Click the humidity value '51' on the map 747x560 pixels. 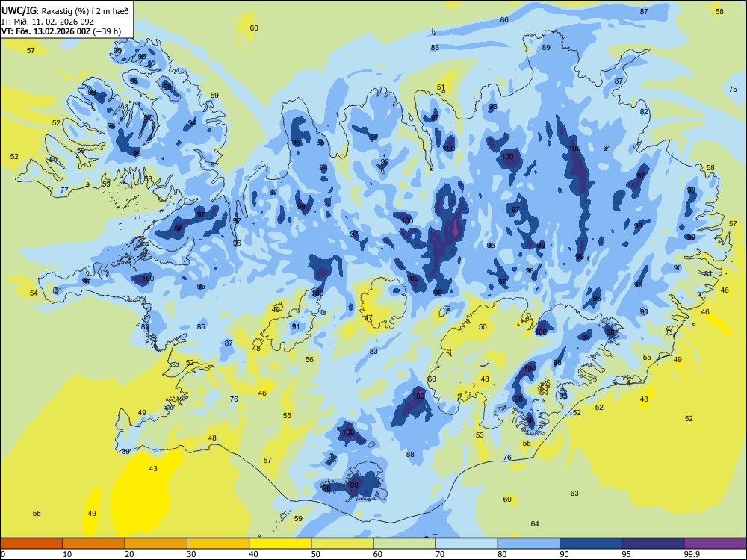coord(441,87)
